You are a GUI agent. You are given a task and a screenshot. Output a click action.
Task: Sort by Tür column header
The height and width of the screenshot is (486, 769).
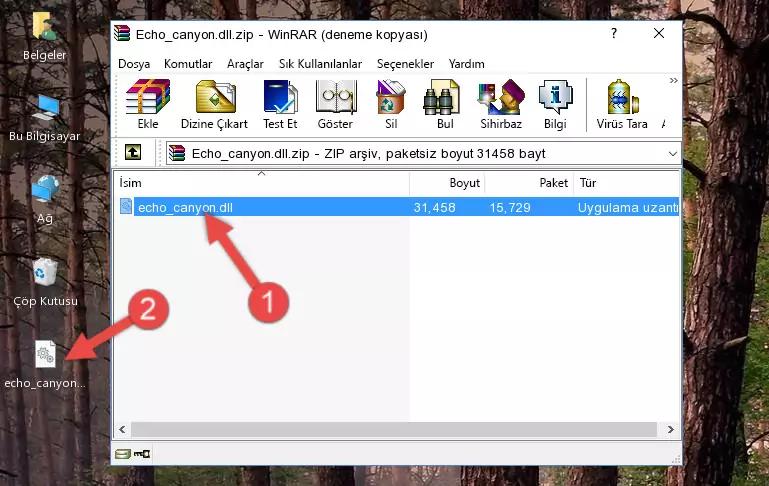(626, 183)
